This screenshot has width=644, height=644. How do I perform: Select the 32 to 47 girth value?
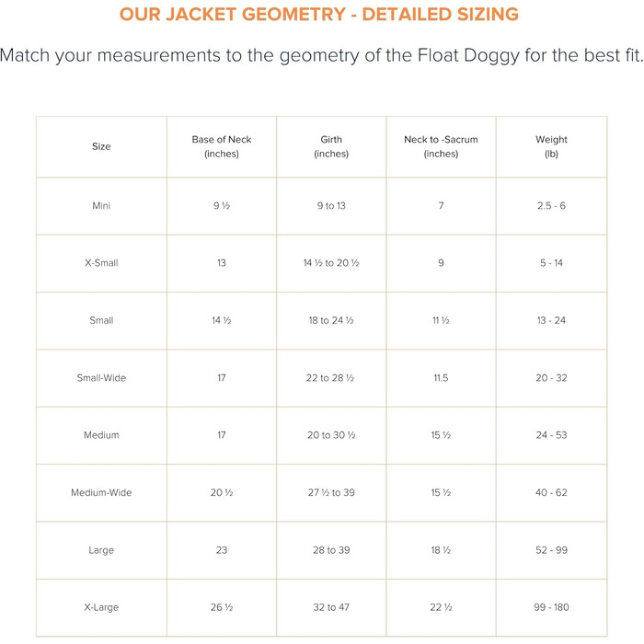(x=331, y=608)
